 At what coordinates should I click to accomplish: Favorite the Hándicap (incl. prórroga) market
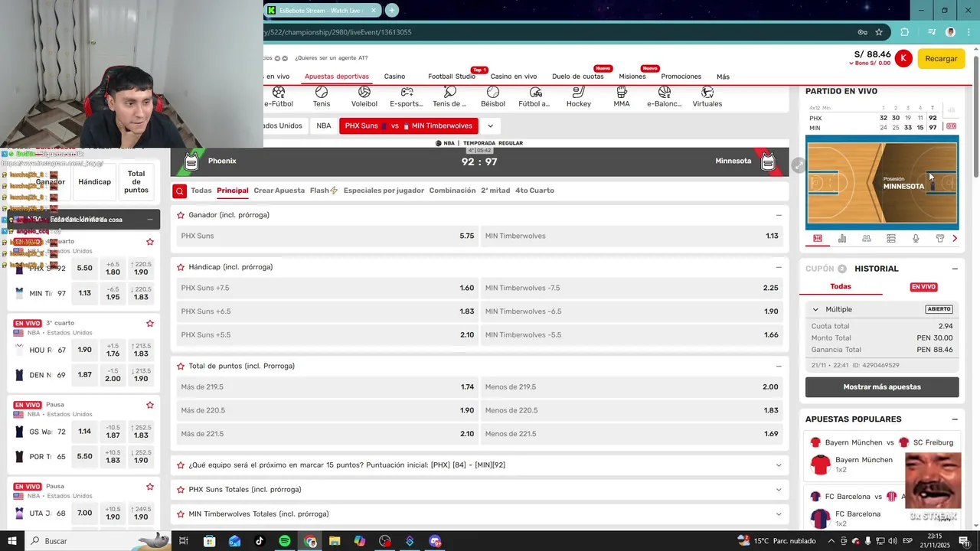[181, 267]
